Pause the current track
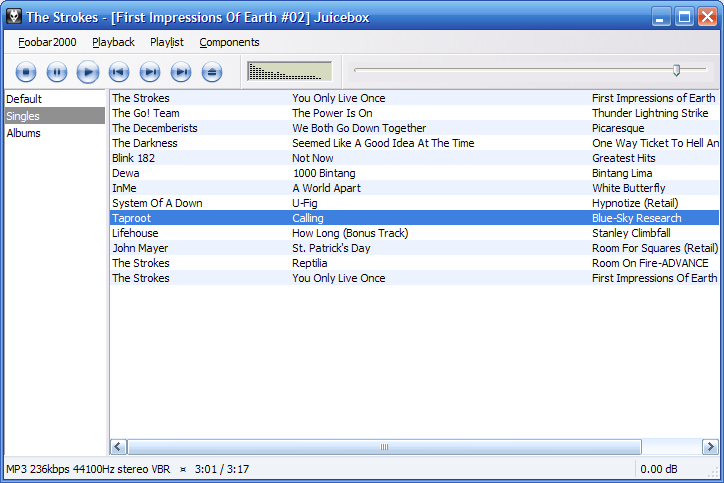Viewport: 724px width, 483px height. pyautogui.click(x=57, y=71)
